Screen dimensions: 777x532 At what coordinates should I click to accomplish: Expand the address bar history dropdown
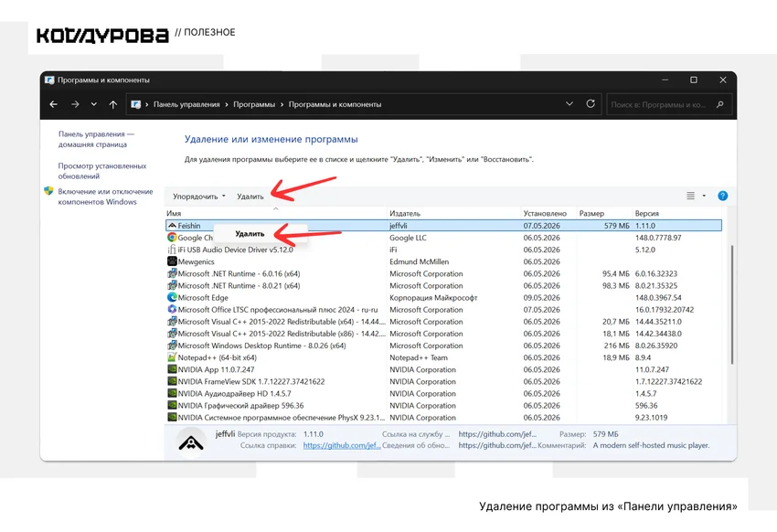tap(569, 104)
